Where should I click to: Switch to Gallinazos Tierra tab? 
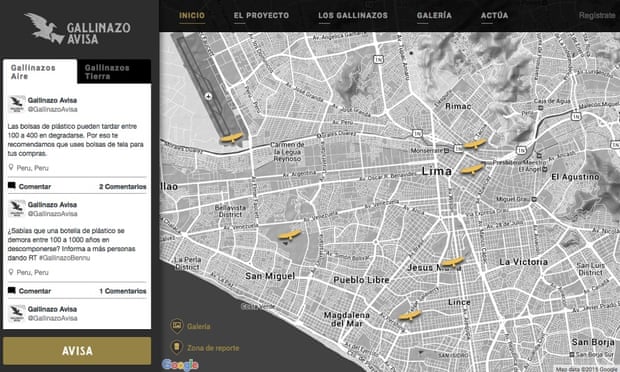click(x=114, y=72)
